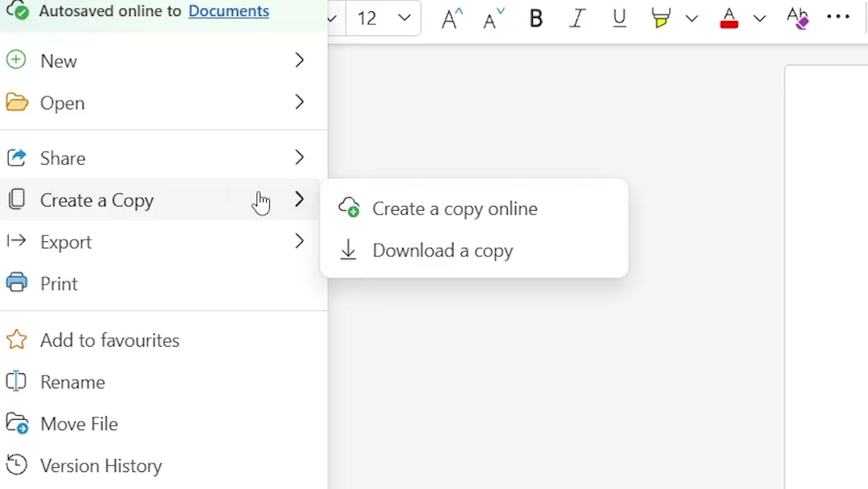
Task: Click the orange folder Open icon
Action: [x=17, y=102]
